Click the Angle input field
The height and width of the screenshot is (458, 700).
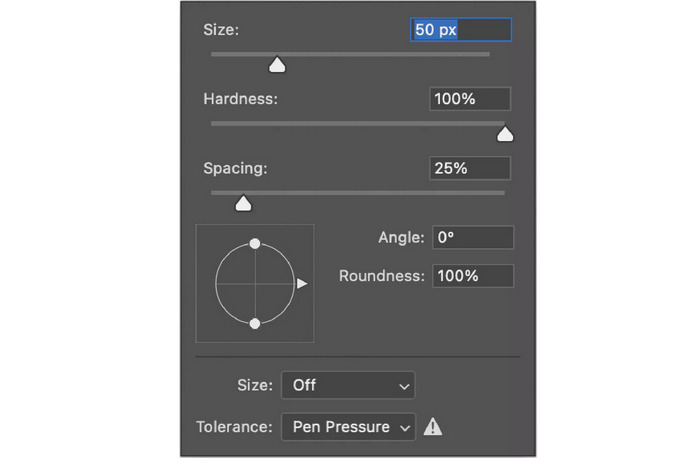coord(472,238)
